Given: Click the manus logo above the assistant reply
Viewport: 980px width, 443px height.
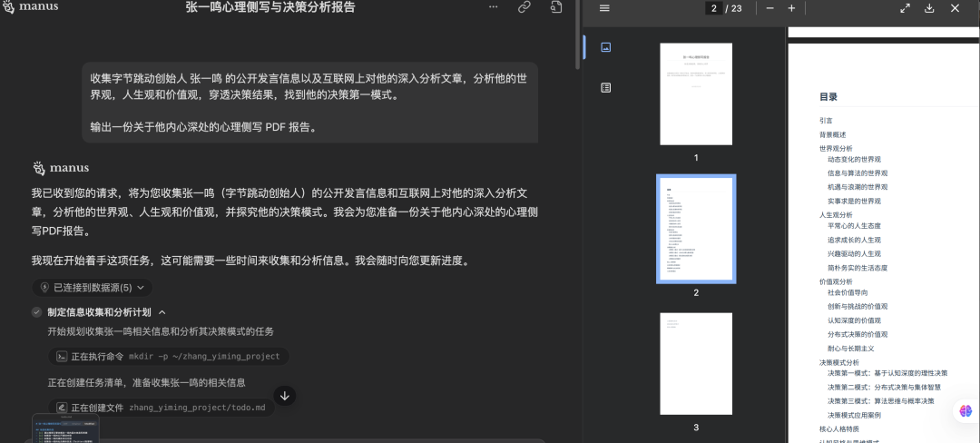Looking at the screenshot, I should click(x=60, y=167).
